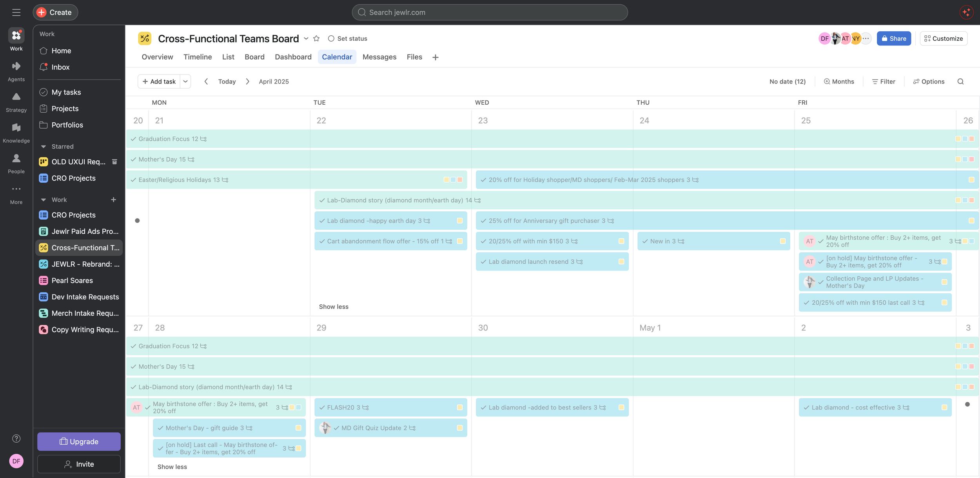Open the Options menu

click(x=929, y=82)
